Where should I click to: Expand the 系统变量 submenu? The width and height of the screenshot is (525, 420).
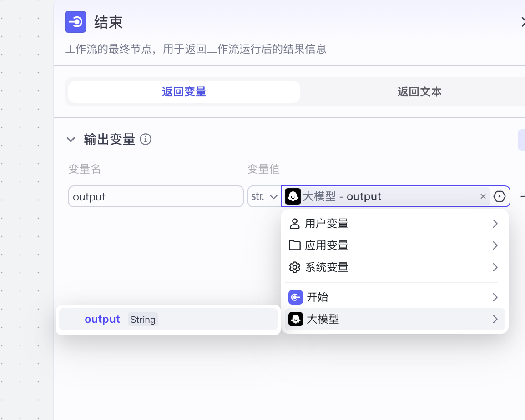pos(495,267)
